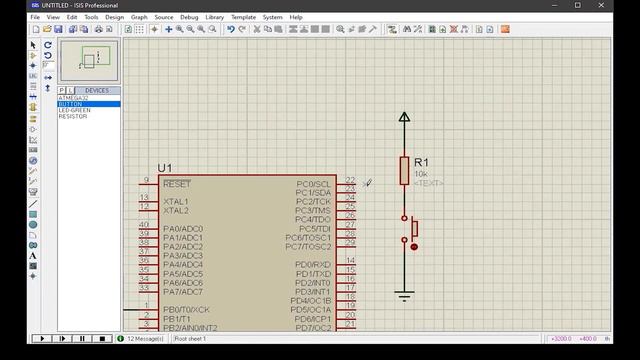Step the simulation forward
The width and height of the screenshot is (640, 360).
coord(62,339)
